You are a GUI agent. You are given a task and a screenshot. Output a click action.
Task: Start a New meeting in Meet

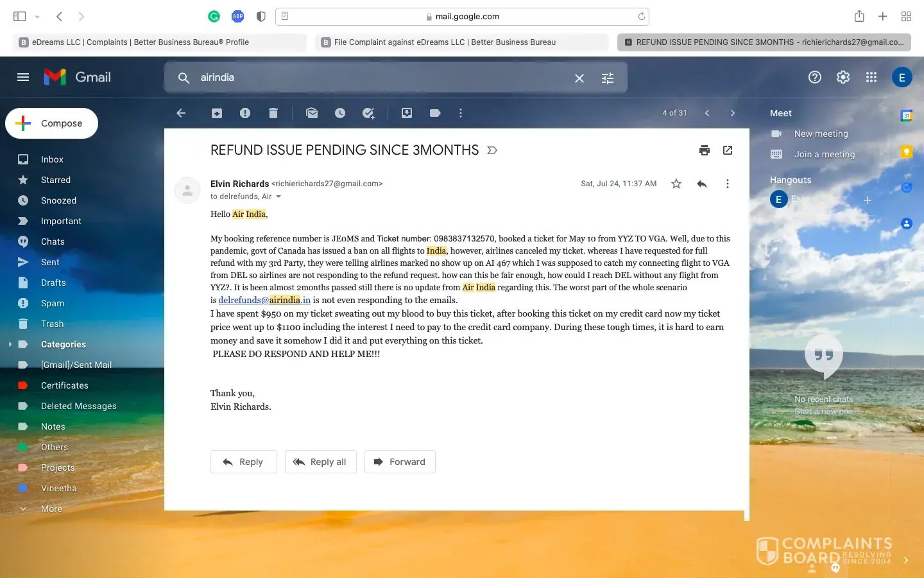click(821, 134)
